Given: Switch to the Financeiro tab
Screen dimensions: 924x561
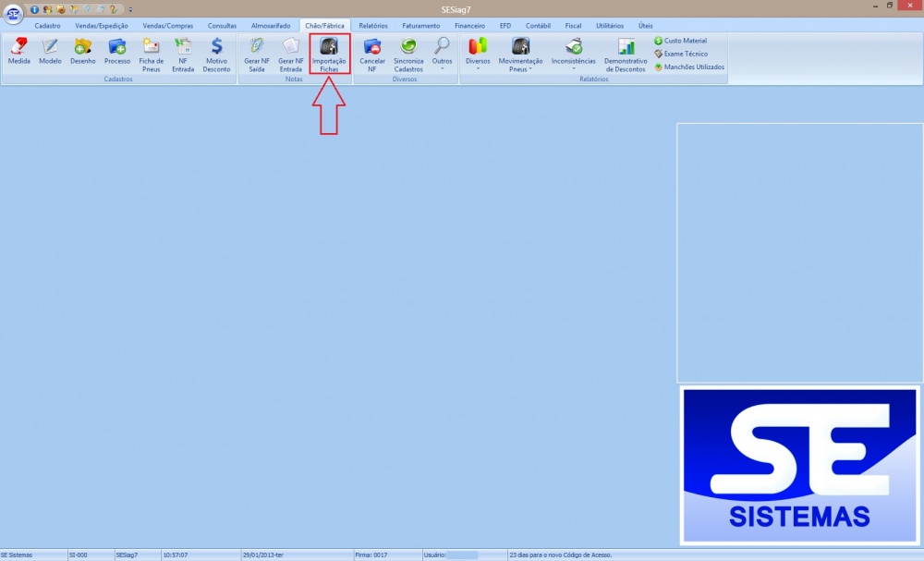Looking at the screenshot, I should 469,26.
